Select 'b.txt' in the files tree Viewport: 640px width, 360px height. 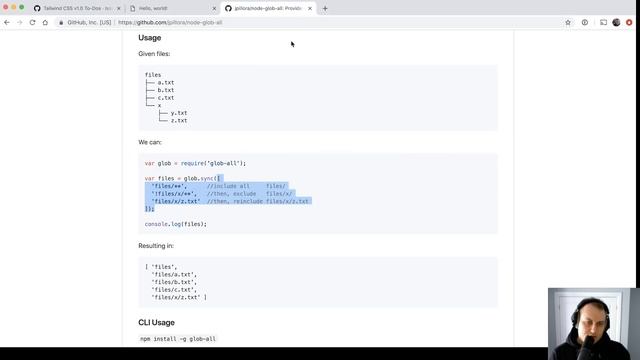[x=166, y=90]
